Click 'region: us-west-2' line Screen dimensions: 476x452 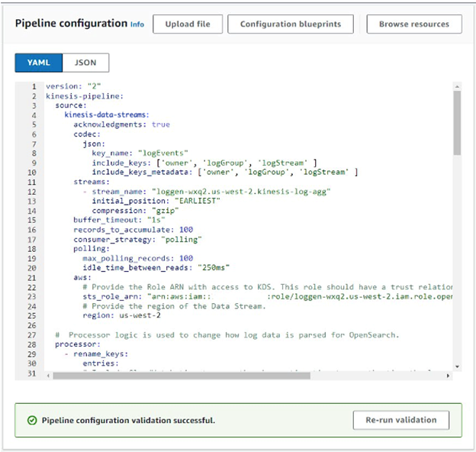pos(122,315)
